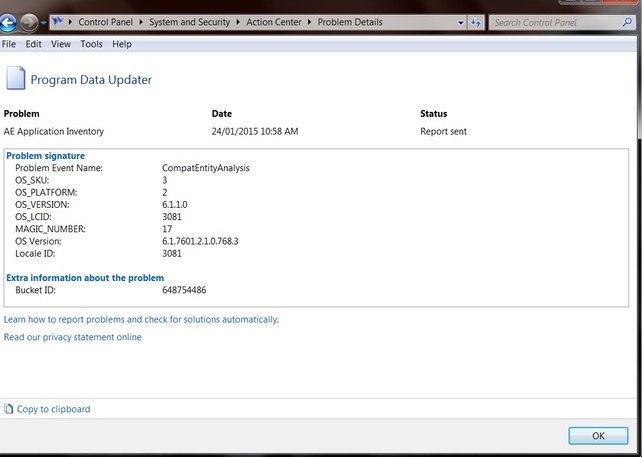642x457 pixels.
Task: Open Read our privacy statement online link
Action: point(72,337)
